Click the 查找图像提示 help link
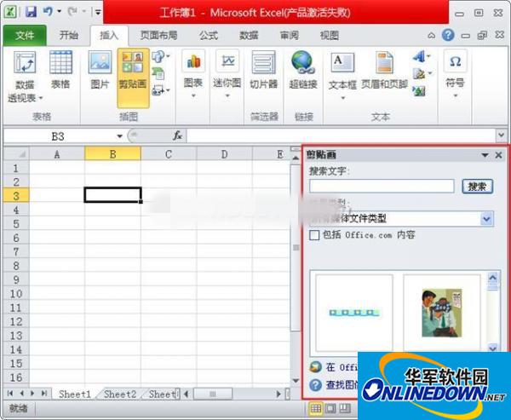Image resolution: width=511 pixels, height=420 pixels. (x=342, y=385)
